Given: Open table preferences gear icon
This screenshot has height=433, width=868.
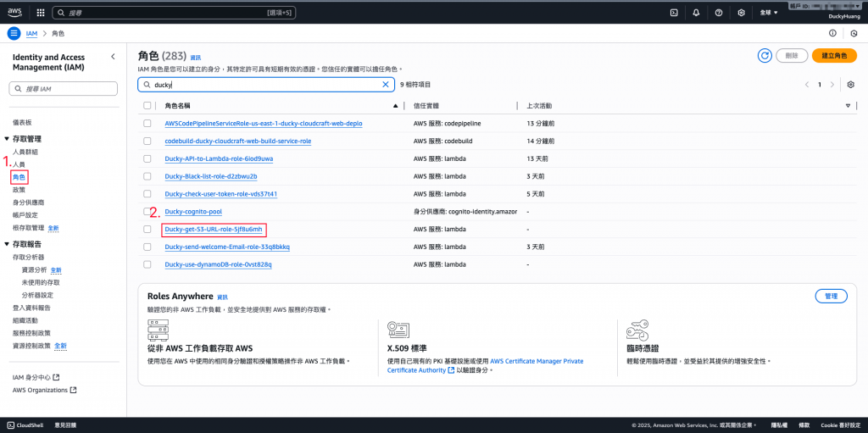Looking at the screenshot, I should (x=851, y=85).
